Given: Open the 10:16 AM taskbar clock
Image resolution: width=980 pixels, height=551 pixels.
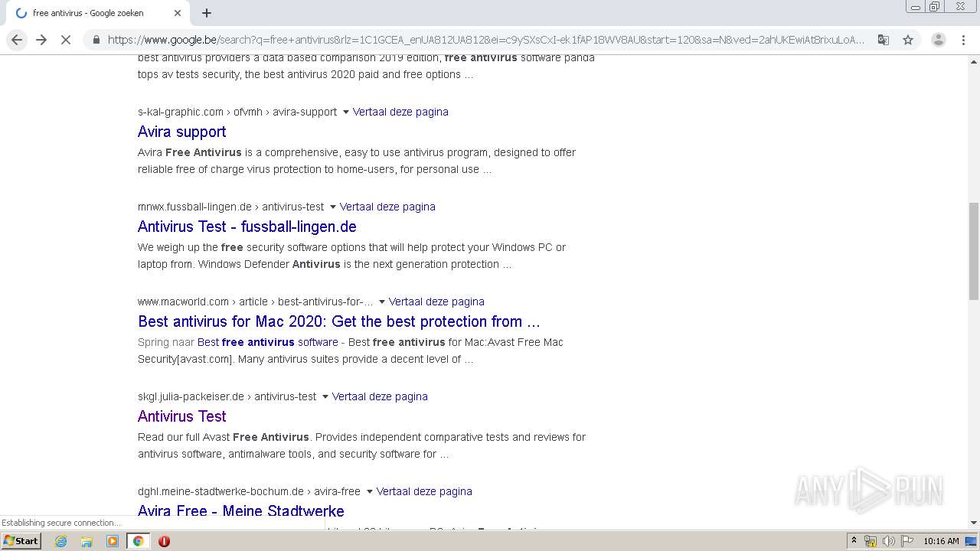Looking at the screenshot, I should click(941, 541).
